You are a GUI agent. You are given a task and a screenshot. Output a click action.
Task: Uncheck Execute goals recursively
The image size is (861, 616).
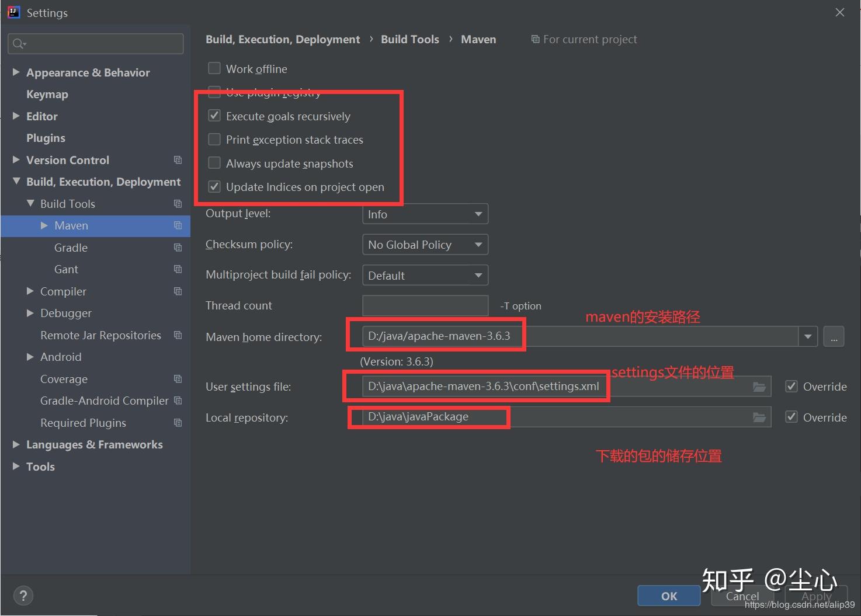point(214,116)
